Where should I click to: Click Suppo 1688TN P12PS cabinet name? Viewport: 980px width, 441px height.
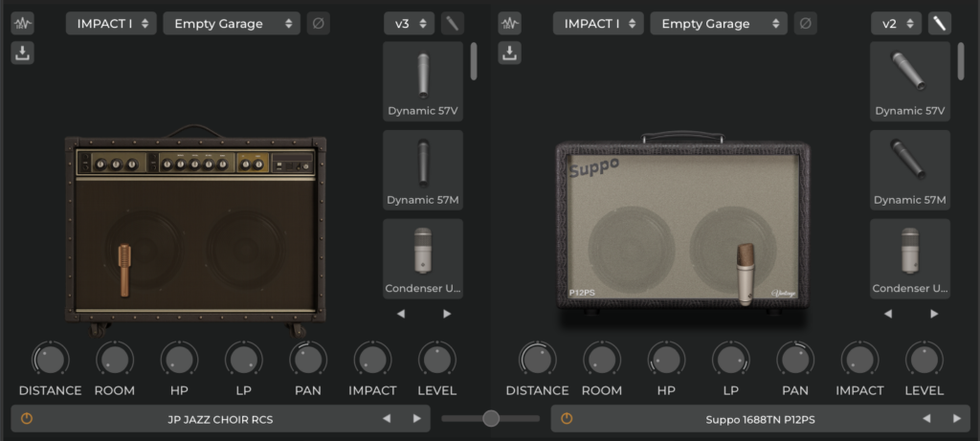760,419
